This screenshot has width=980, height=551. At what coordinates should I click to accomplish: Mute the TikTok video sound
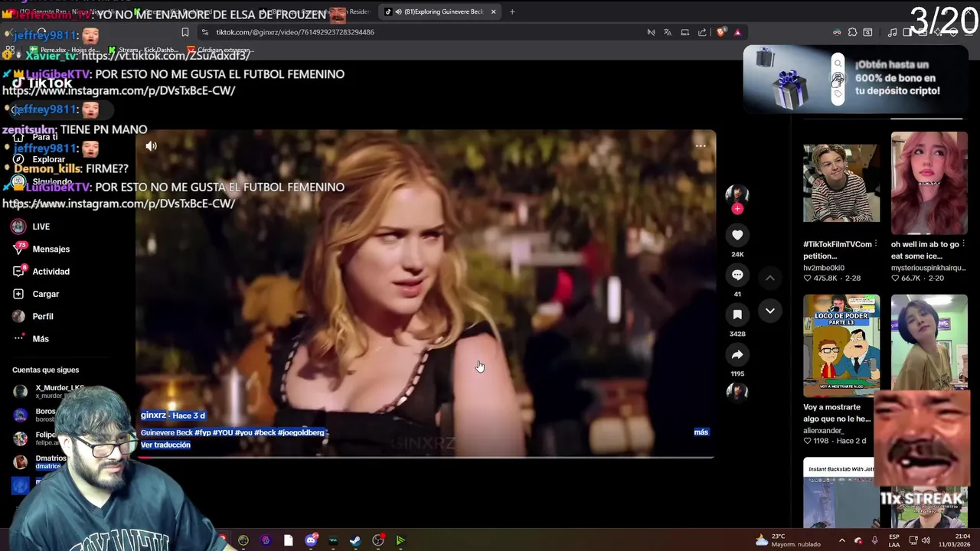click(x=152, y=146)
